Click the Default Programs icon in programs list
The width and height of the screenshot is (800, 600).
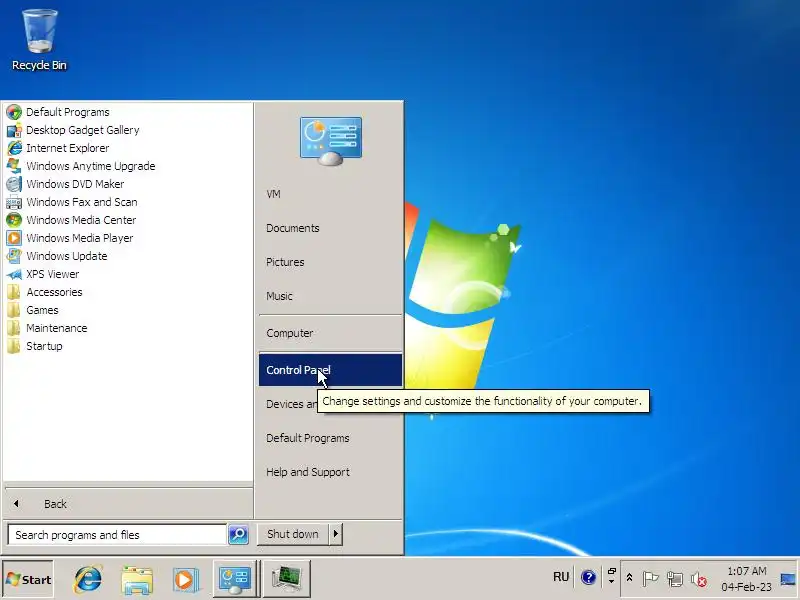(14, 112)
